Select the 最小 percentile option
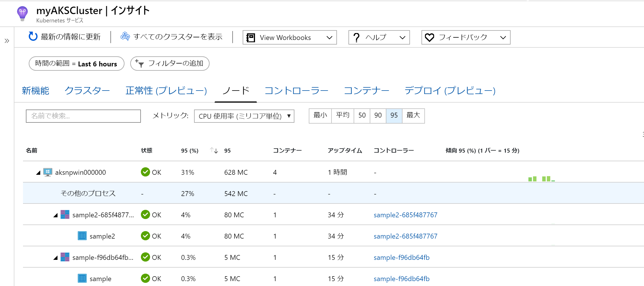The height and width of the screenshot is (286, 644). point(320,116)
